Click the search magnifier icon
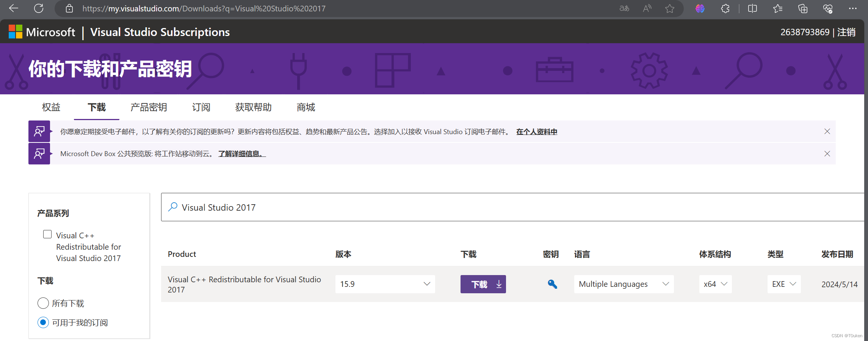 [173, 207]
